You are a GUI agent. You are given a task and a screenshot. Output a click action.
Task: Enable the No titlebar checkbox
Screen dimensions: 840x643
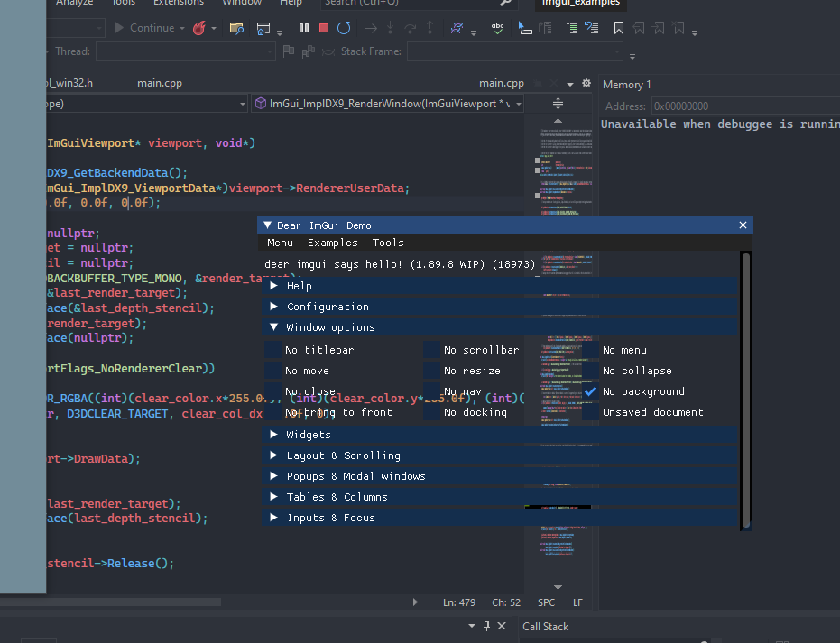click(x=273, y=349)
